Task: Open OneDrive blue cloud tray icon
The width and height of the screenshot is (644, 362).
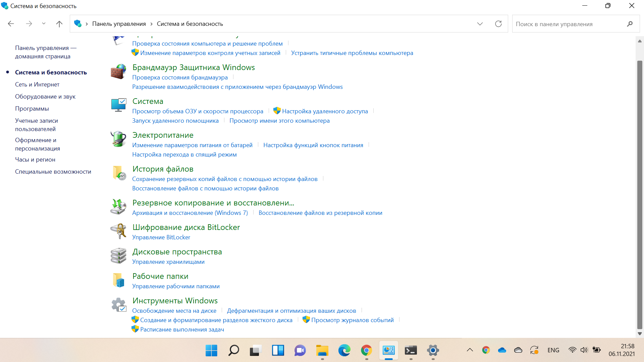Action: pyautogui.click(x=502, y=350)
